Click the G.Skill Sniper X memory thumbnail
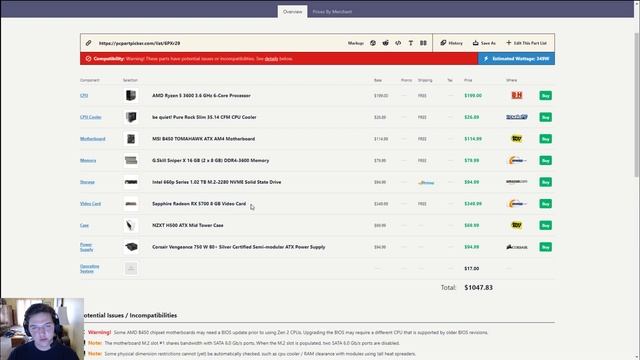640x360 pixels. (x=131, y=160)
